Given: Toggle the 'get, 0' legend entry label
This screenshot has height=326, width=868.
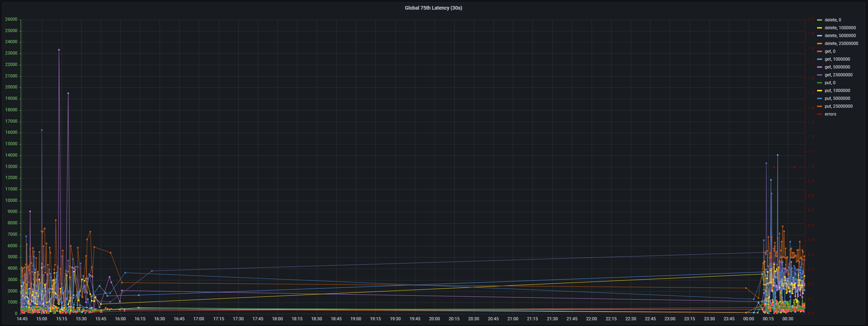Looking at the screenshot, I should tap(830, 51).
